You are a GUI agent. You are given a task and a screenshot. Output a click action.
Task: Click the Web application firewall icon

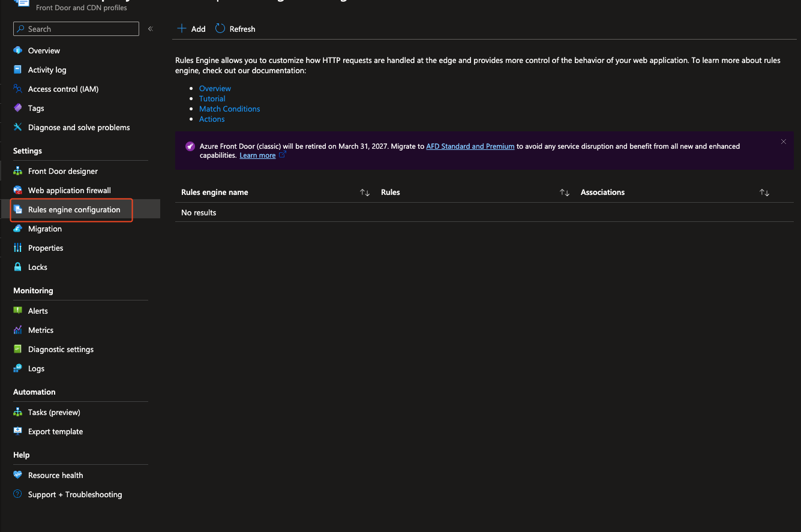pyautogui.click(x=18, y=190)
